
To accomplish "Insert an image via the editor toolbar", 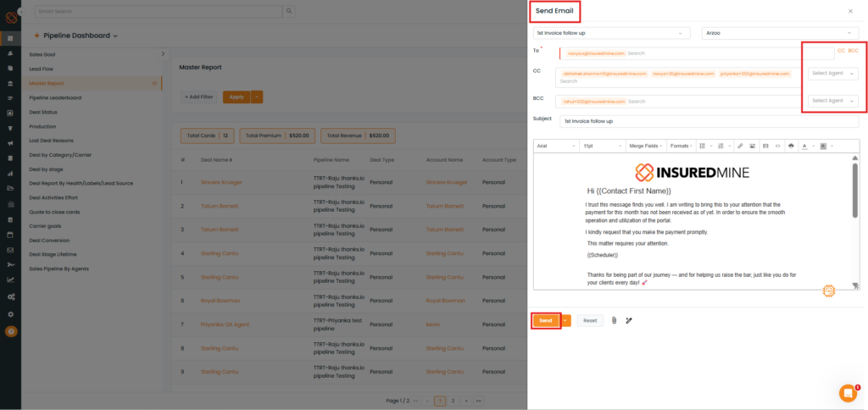I will (x=753, y=146).
